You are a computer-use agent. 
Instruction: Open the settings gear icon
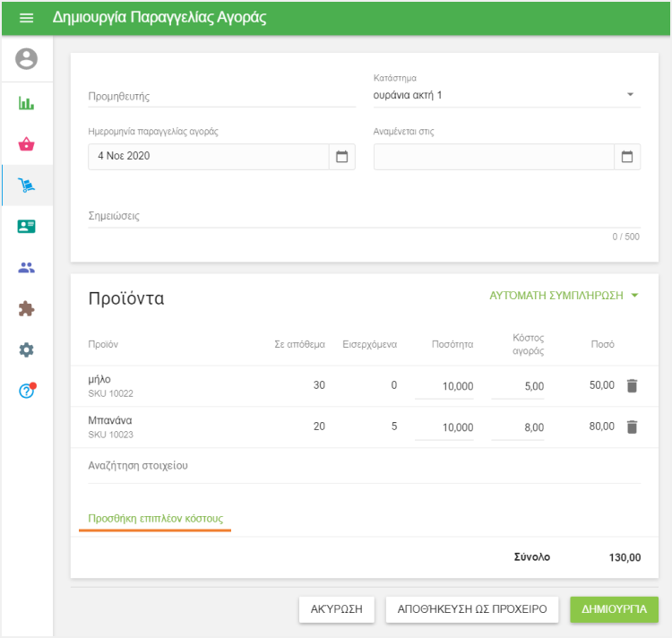click(x=27, y=349)
